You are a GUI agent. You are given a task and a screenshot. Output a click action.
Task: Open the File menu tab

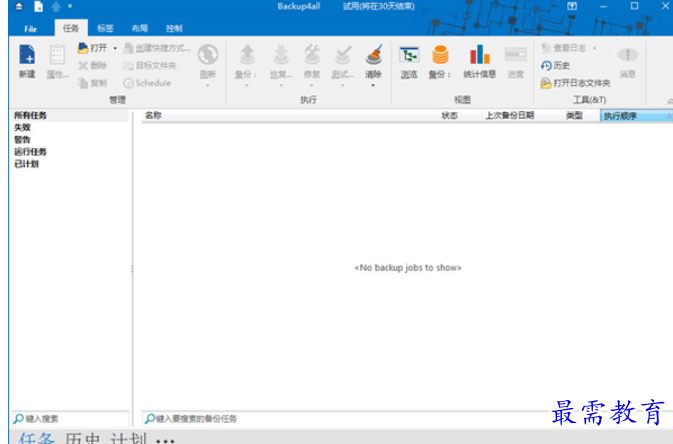tap(30, 29)
